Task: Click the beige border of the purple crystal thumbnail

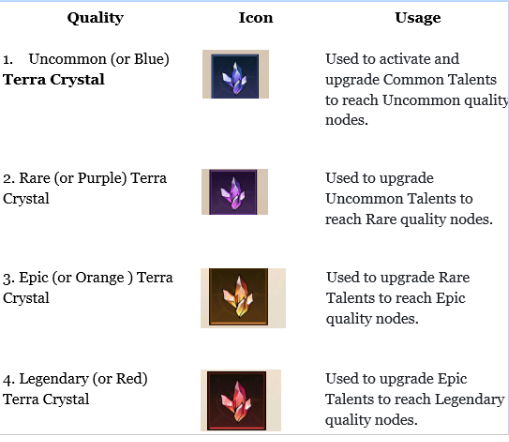Action: pyautogui.click(x=262, y=192)
